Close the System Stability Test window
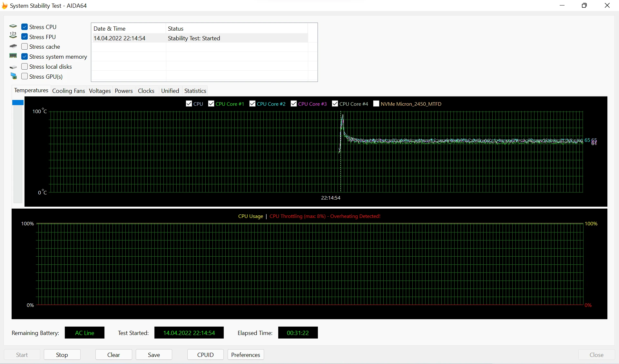 607,5
